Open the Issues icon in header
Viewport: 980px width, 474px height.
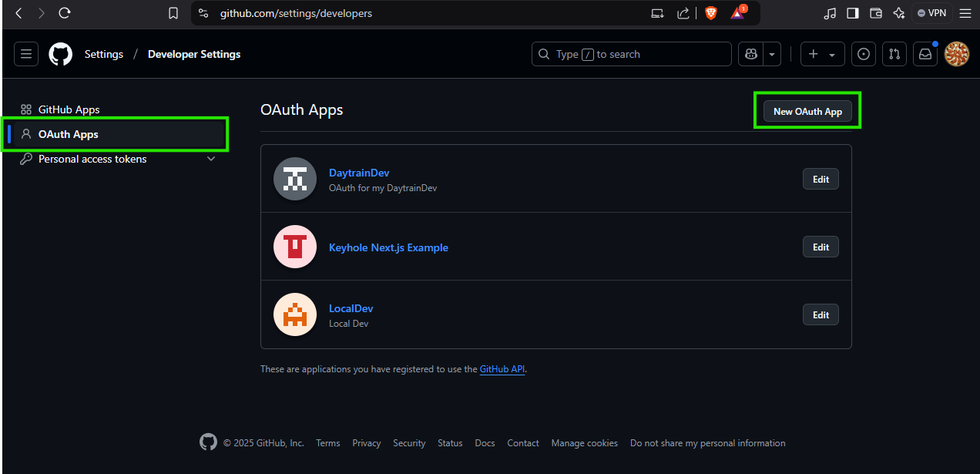pos(864,54)
